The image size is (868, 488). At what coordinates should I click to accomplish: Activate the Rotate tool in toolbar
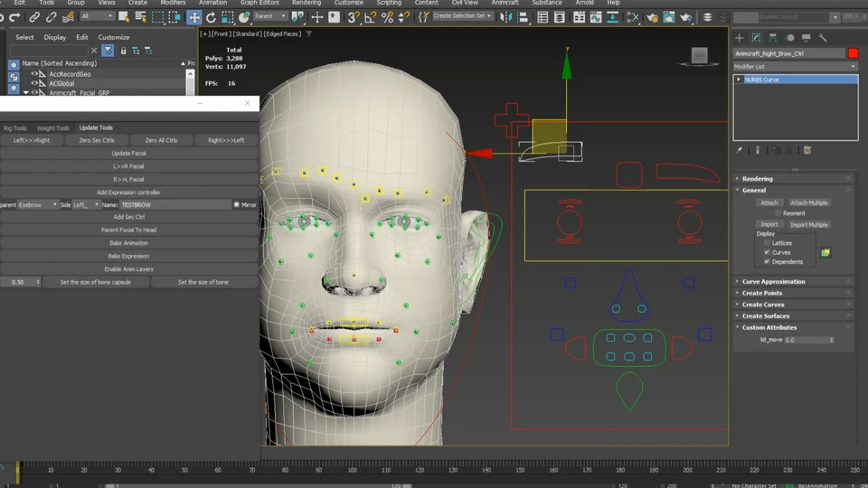click(x=211, y=17)
